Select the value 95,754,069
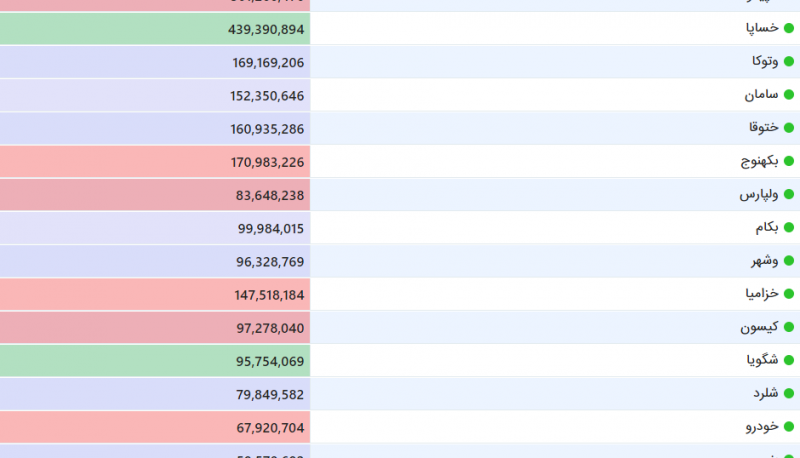 [x=270, y=361]
